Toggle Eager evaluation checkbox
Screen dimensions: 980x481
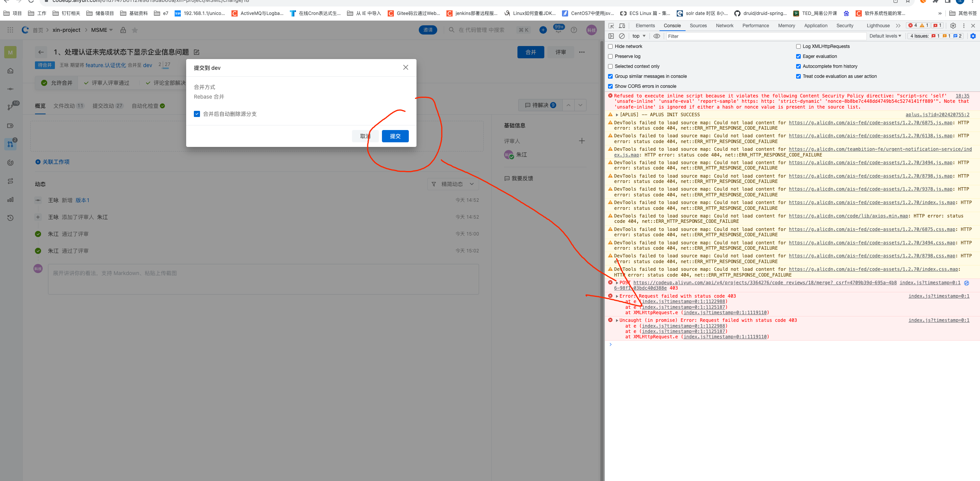(798, 56)
